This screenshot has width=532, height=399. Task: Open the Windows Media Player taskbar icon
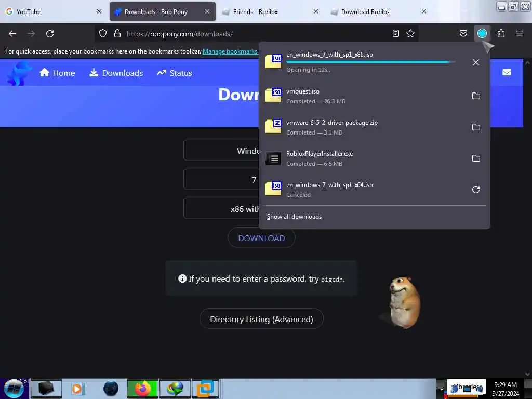point(77,389)
